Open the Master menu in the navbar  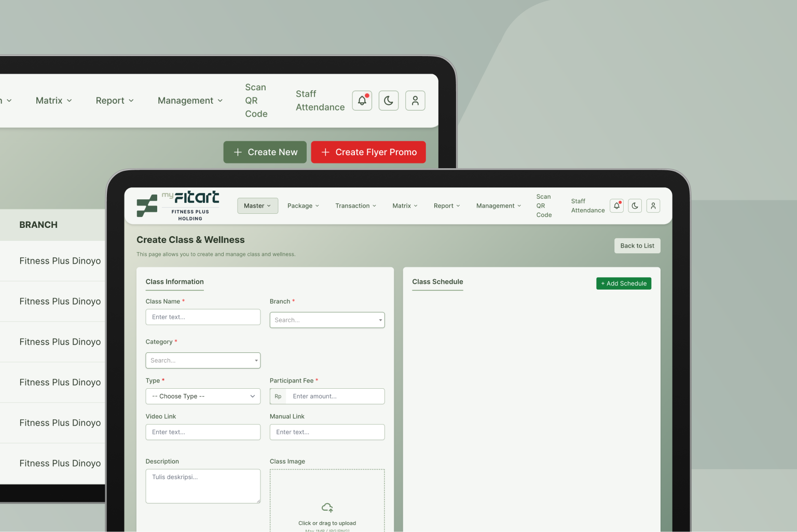[257, 206]
